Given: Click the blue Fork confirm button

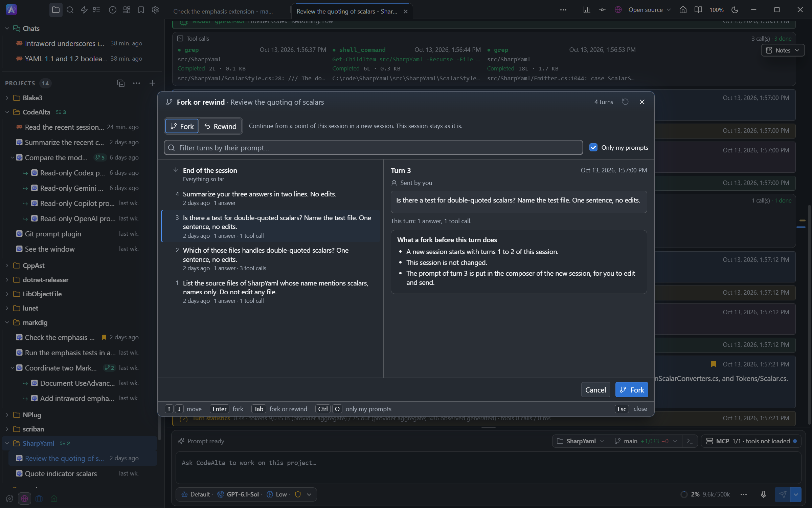Looking at the screenshot, I should click(632, 390).
